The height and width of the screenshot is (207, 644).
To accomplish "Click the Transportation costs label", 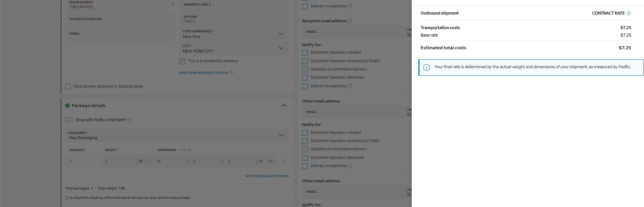I will pos(440,28).
